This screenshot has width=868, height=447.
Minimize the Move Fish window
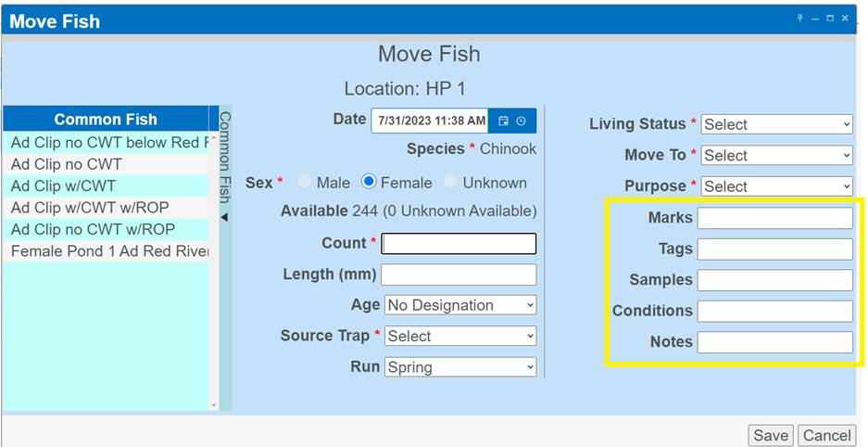(x=815, y=19)
